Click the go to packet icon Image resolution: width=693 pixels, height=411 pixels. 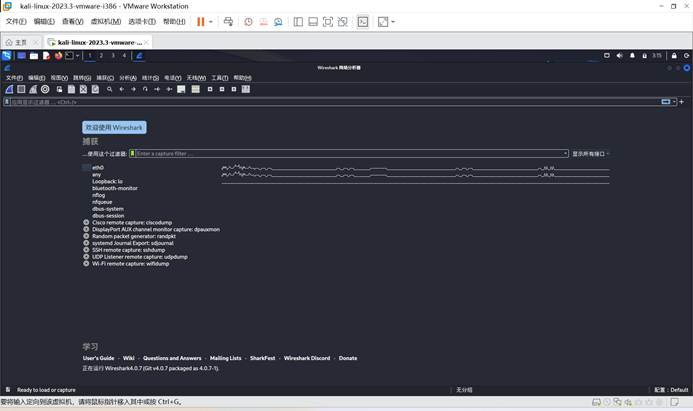point(145,89)
